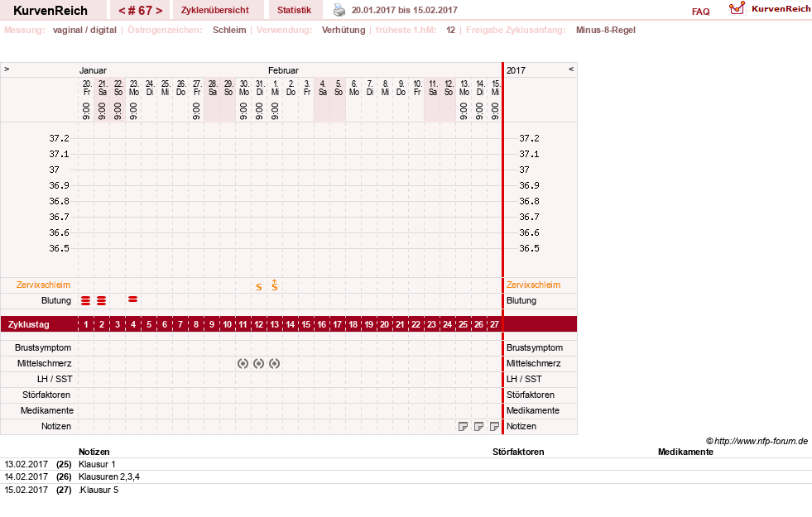Click the Blutung row label on left
The image size is (812, 517).
tap(56, 300)
